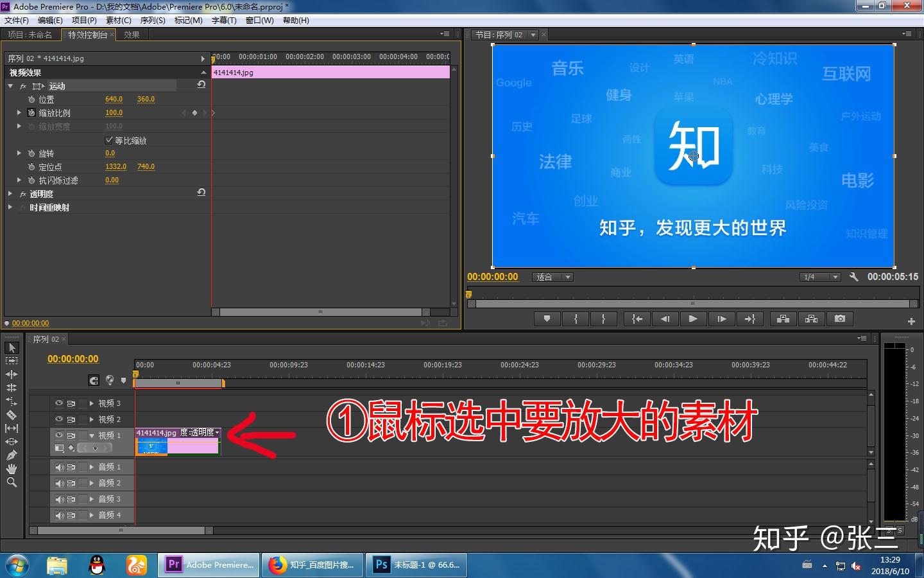Click the 640.0 position X value
The height and width of the screenshot is (578, 924).
114,100
